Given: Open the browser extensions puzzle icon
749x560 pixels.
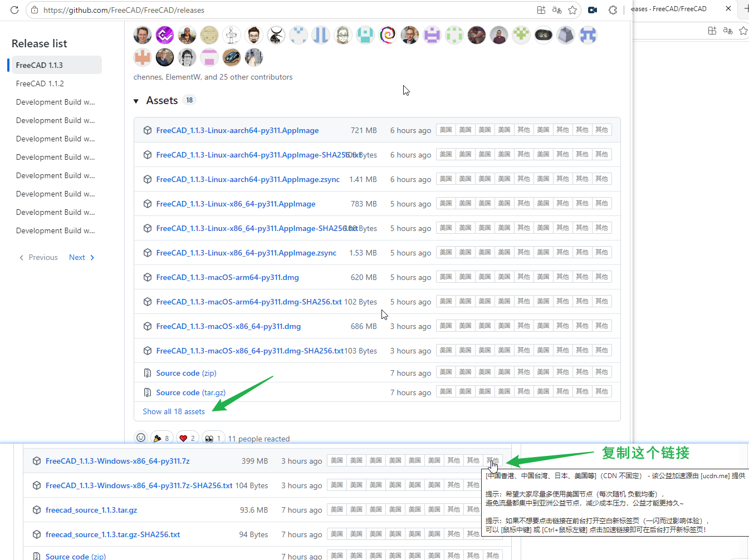Looking at the screenshot, I should coord(613,10).
